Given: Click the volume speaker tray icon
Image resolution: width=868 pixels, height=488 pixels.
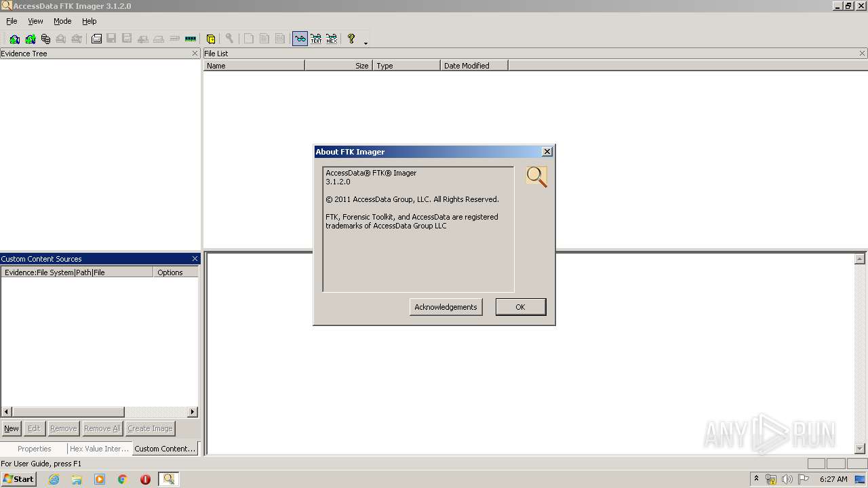Looking at the screenshot, I should (x=787, y=479).
